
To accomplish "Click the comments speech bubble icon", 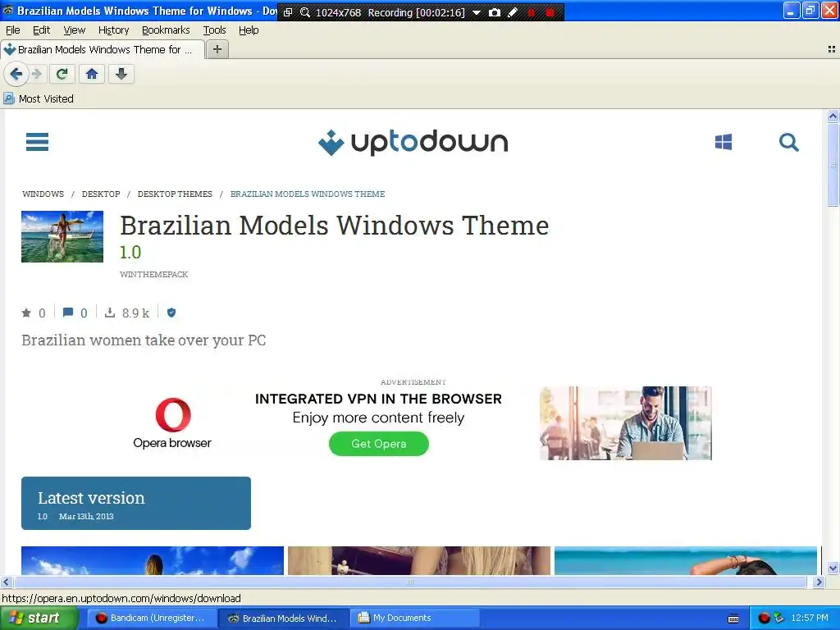I will pos(68,313).
